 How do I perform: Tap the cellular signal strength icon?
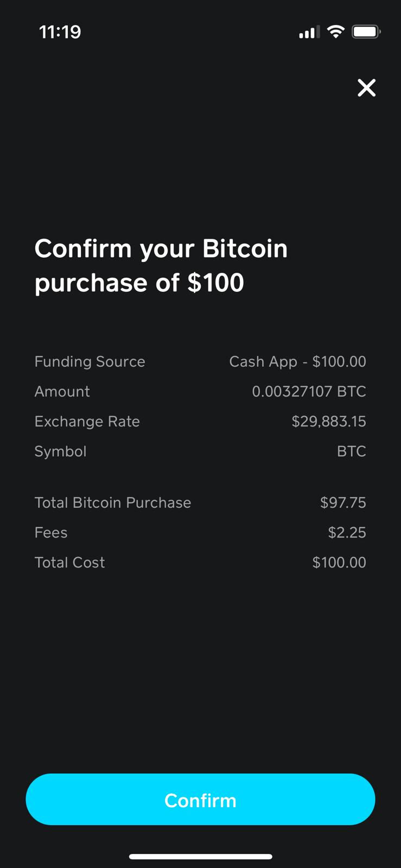pos(309,33)
